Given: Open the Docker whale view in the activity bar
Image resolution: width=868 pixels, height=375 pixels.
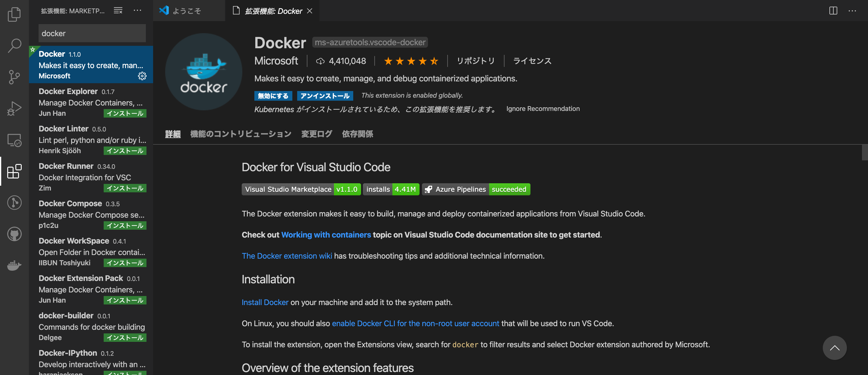Looking at the screenshot, I should click(14, 266).
